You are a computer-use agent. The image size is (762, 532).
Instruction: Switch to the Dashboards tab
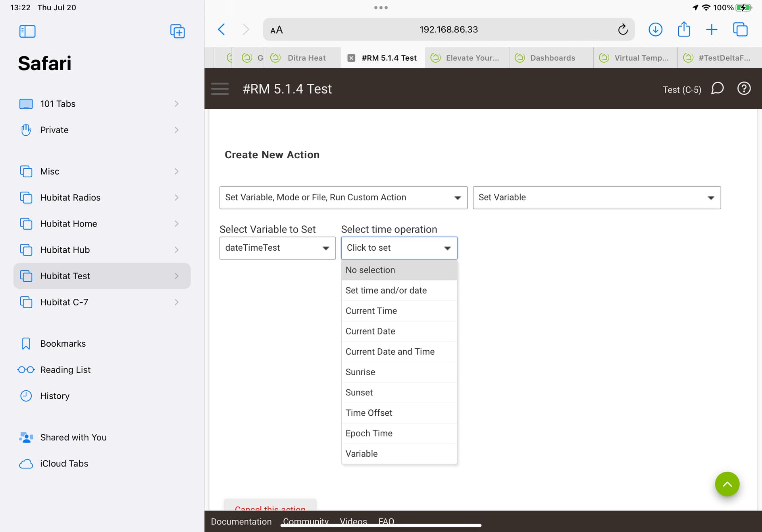pos(552,58)
